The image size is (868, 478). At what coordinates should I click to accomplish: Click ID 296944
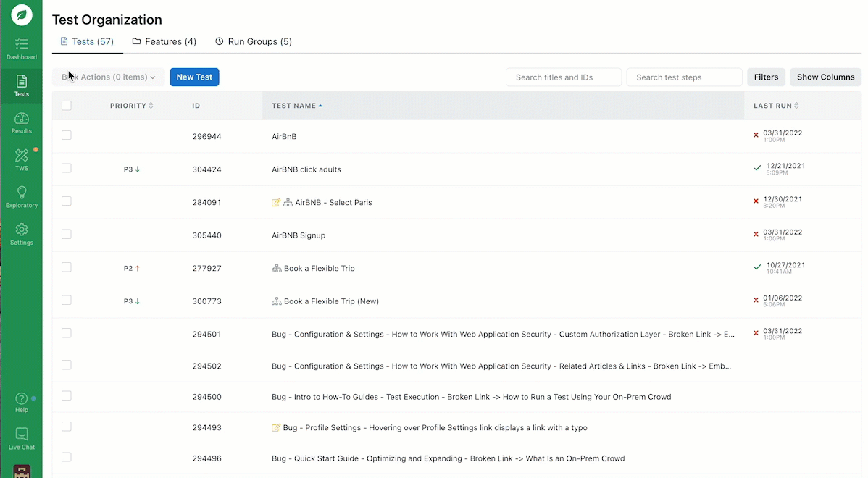pyautogui.click(x=206, y=136)
